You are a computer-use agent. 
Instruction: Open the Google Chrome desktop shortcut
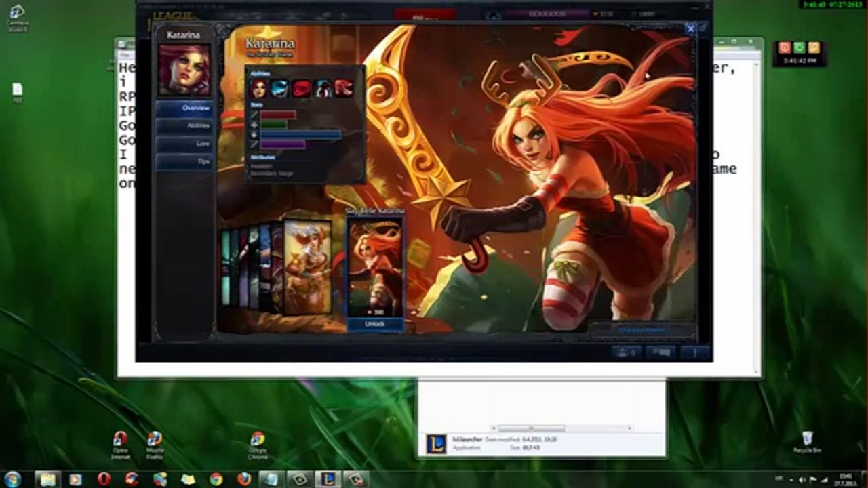pos(258,444)
